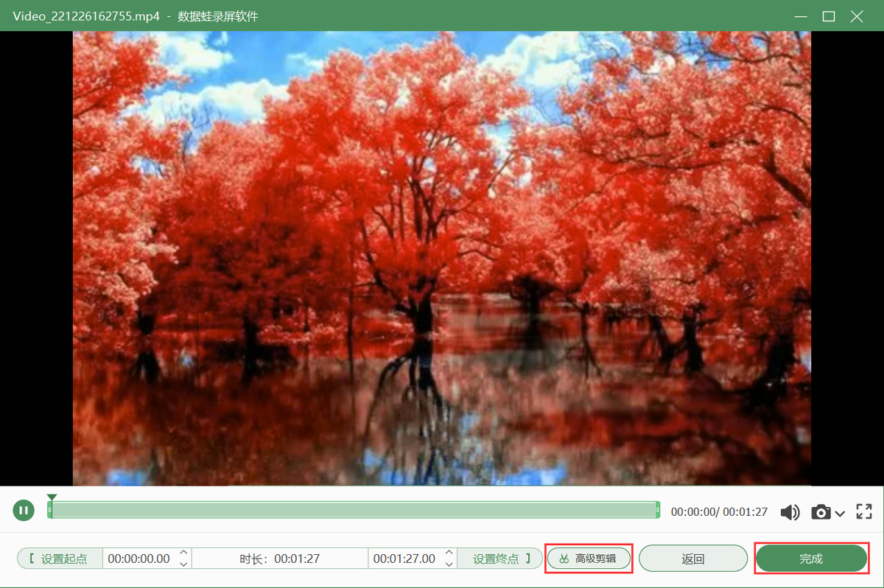Increase the start time with up arrow
884x588 pixels.
point(184,553)
